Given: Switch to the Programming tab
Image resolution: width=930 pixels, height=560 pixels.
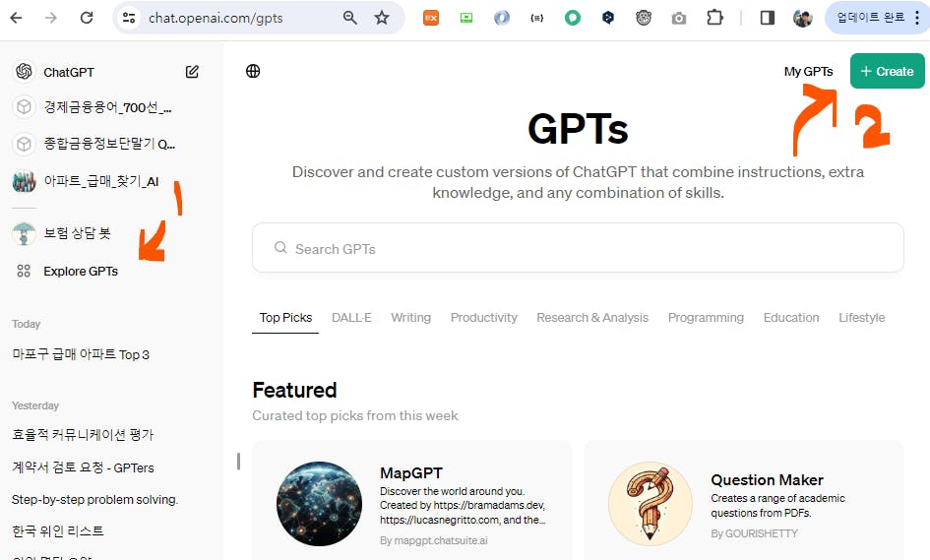Looking at the screenshot, I should [x=706, y=318].
